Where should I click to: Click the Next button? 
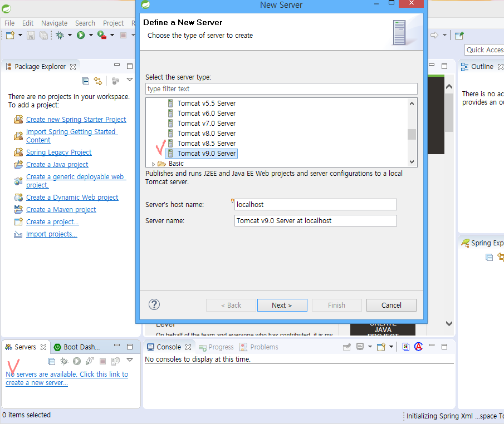(x=282, y=305)
